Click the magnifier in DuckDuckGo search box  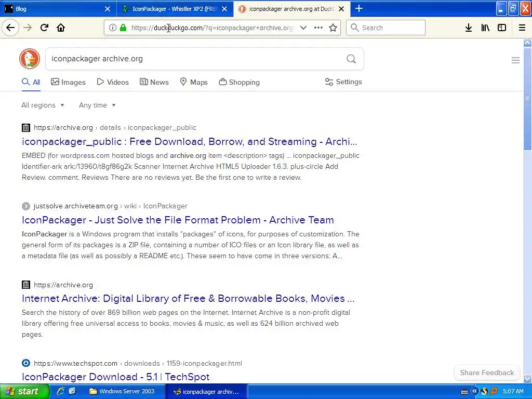pos(351,59)
